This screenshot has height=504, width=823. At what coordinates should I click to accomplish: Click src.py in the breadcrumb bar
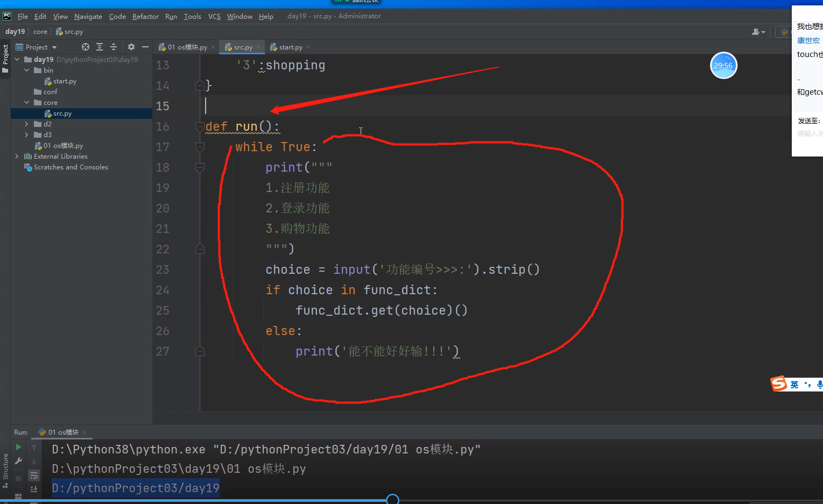pyautogui.click(x=69, y=32)
